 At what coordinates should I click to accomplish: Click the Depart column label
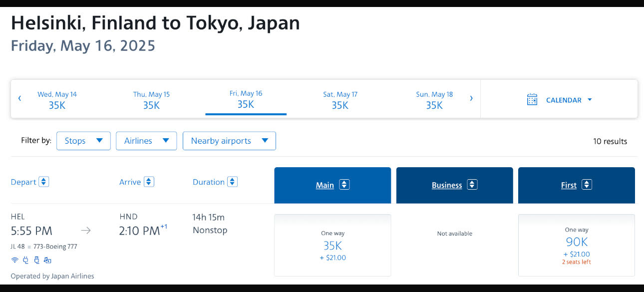23,182
